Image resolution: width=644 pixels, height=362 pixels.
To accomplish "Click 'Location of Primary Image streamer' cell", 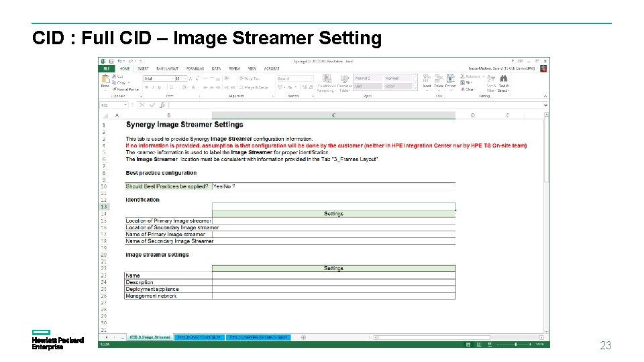I will tap(168, 221).
